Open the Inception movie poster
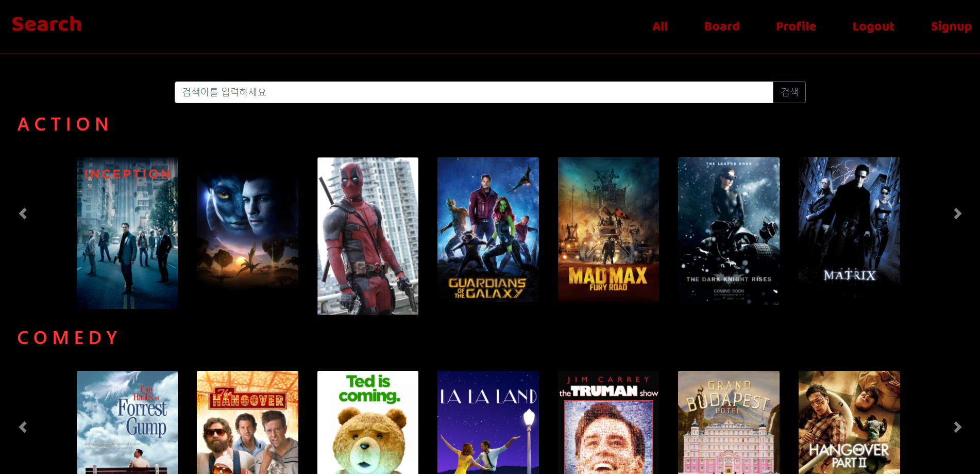Viewport: 980px width, 474px height. tap(127, 233)
